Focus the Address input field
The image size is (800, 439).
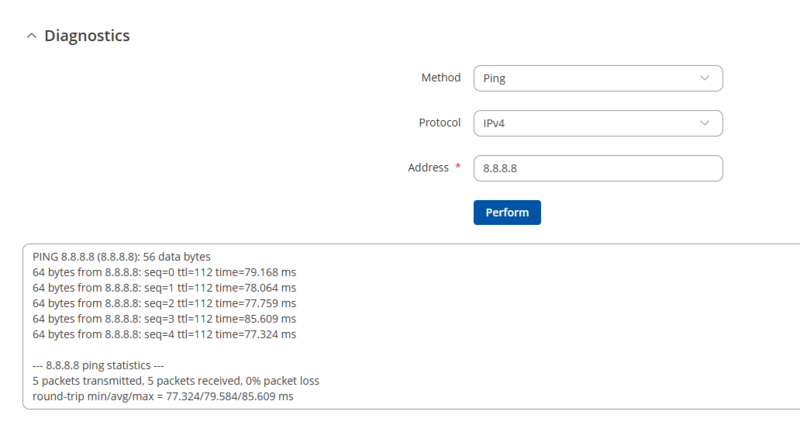[x=597, y=168]
